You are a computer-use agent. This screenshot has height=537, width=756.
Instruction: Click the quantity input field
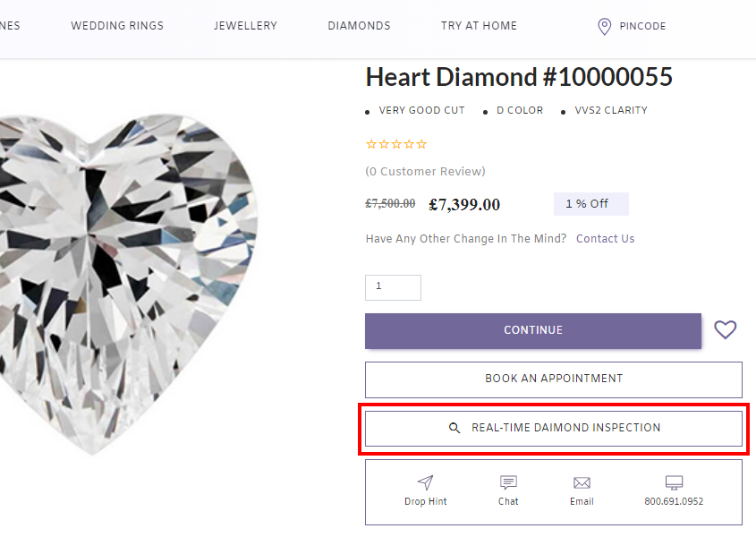pyautogui.click(x=393, y=287)
